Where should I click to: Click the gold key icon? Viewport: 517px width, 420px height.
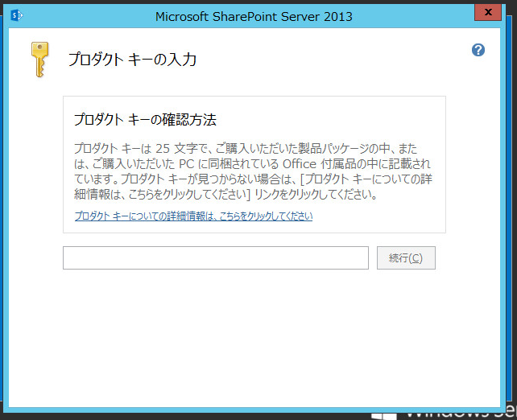40,60
